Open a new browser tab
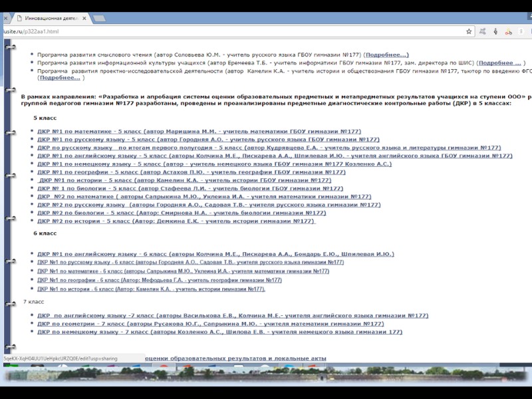532x399 pixels. pos(99,19)
